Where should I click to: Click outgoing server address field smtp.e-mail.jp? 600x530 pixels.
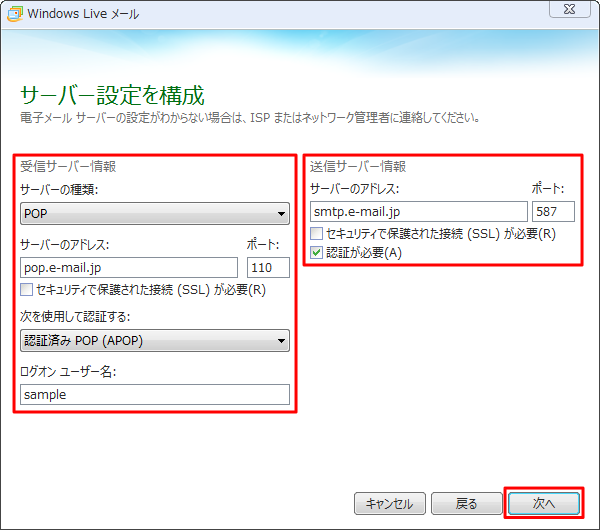(x=419, y=212)
